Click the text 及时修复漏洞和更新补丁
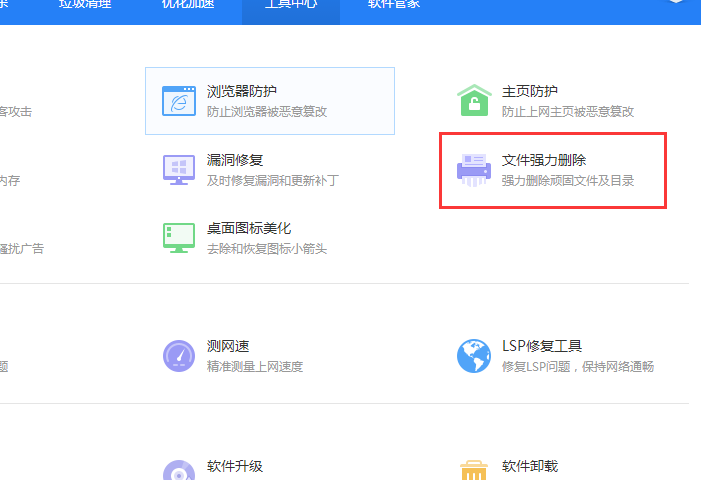701x480 pixels. click(273, 181)
